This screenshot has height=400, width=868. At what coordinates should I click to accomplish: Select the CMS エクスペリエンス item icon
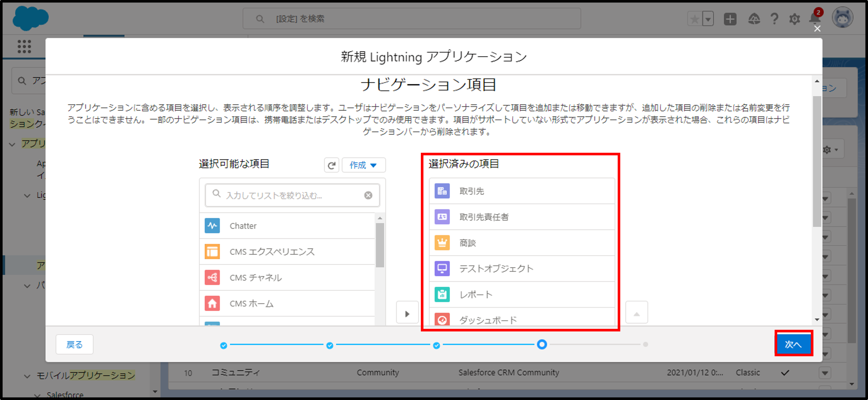(x=212, y=251)
